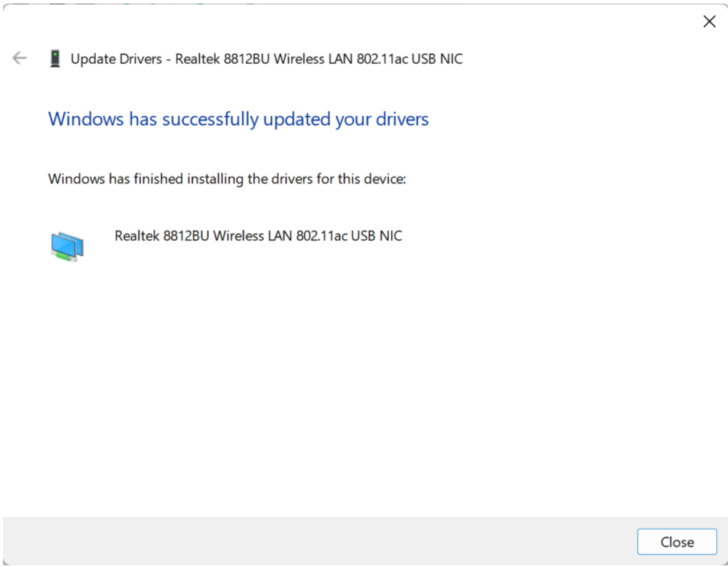Close the dialog with the top-right X

[x=709, y=22]
